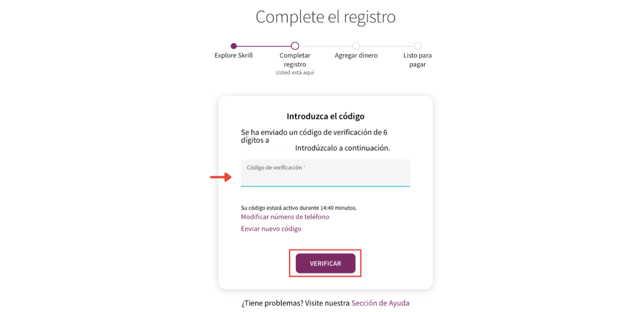Select the Completar registro step label
Image resolution: width=644 pixels, height=312 pixels.
(x=295, y=60)
